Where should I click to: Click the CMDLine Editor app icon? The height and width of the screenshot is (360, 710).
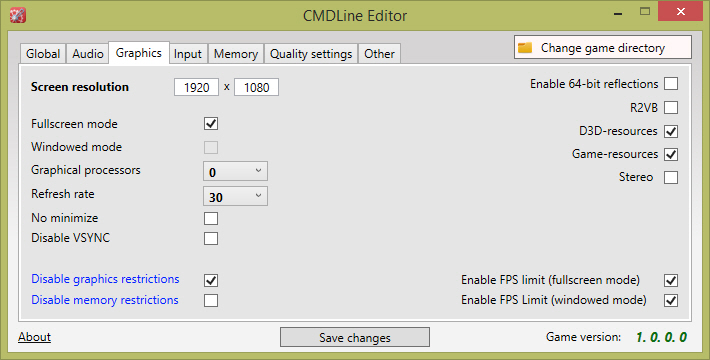(x=18, y=15)
